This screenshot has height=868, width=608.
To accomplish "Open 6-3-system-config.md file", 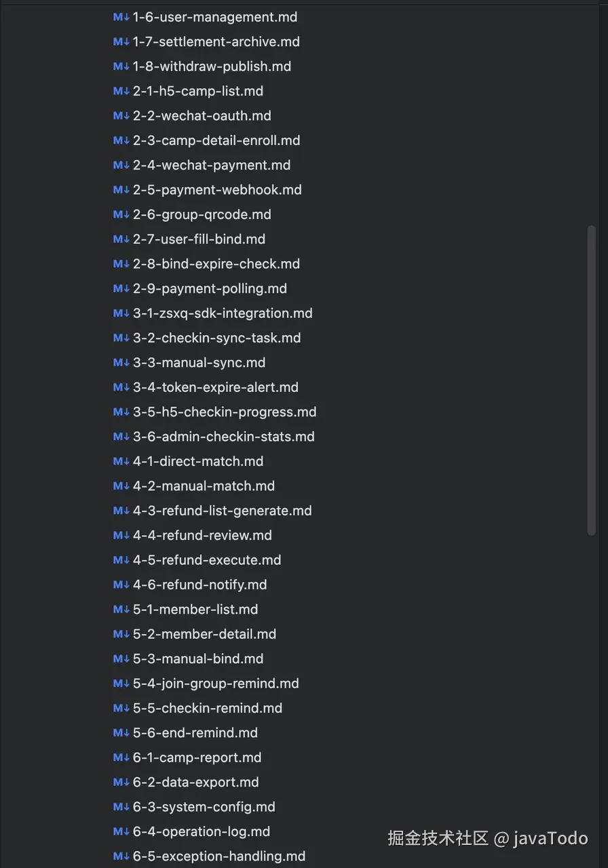I will click(x=204, y=807).
